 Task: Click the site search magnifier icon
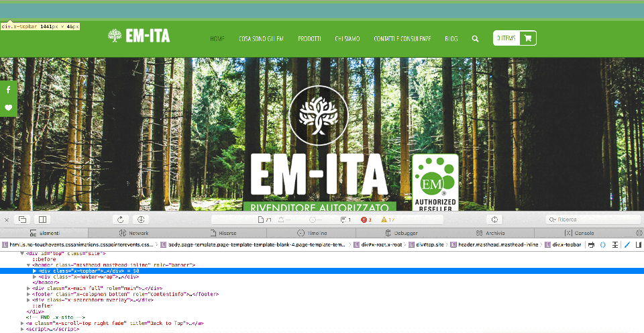475,39
